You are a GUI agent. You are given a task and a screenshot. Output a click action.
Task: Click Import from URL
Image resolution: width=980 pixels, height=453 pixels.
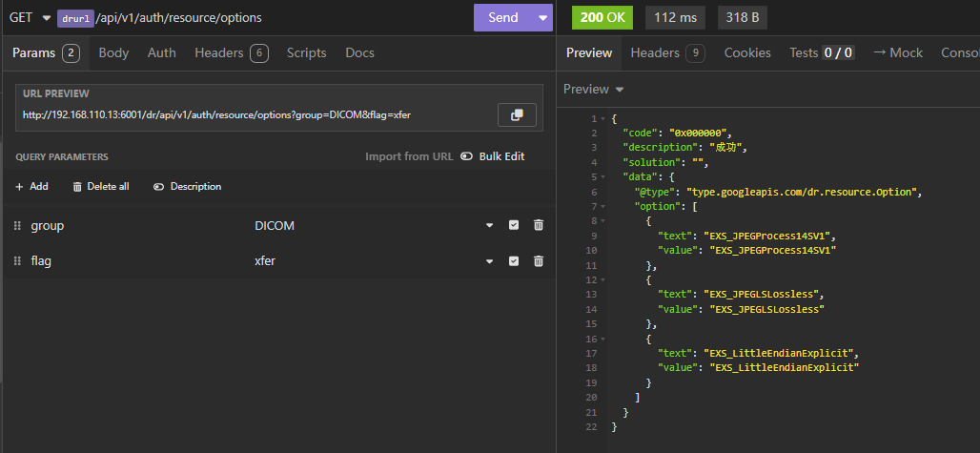click(409, 156)
